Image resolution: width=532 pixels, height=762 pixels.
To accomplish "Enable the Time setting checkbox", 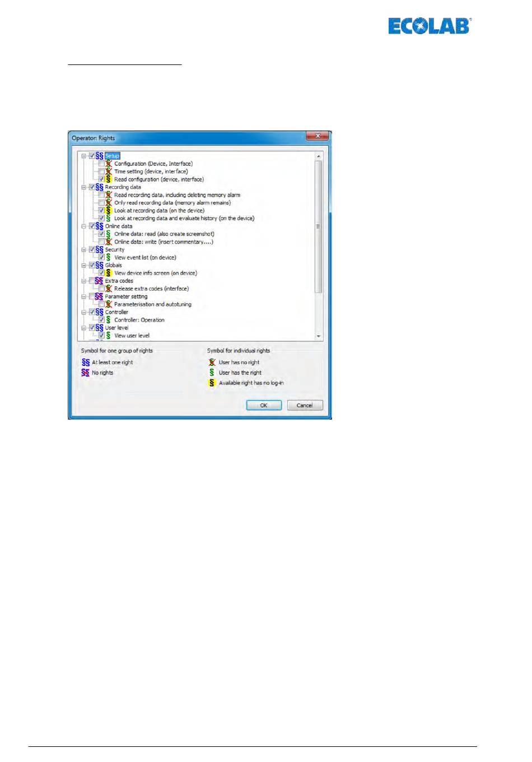I will [101, 171].
